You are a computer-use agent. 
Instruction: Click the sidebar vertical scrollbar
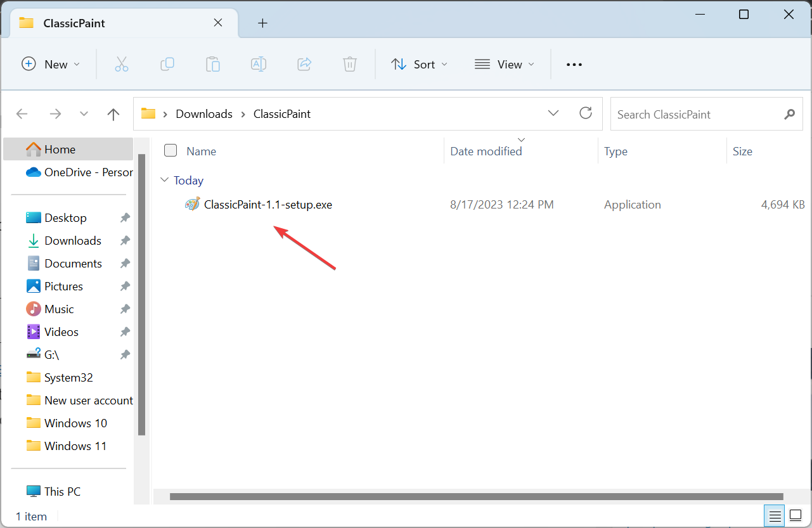pyautogui.click(x=142, y=295)
